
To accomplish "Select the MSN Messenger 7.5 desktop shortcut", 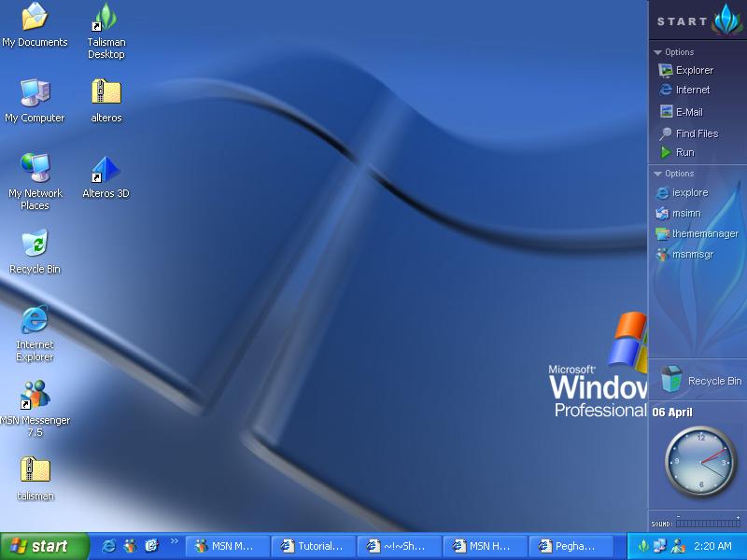I will tap(35, 409).
